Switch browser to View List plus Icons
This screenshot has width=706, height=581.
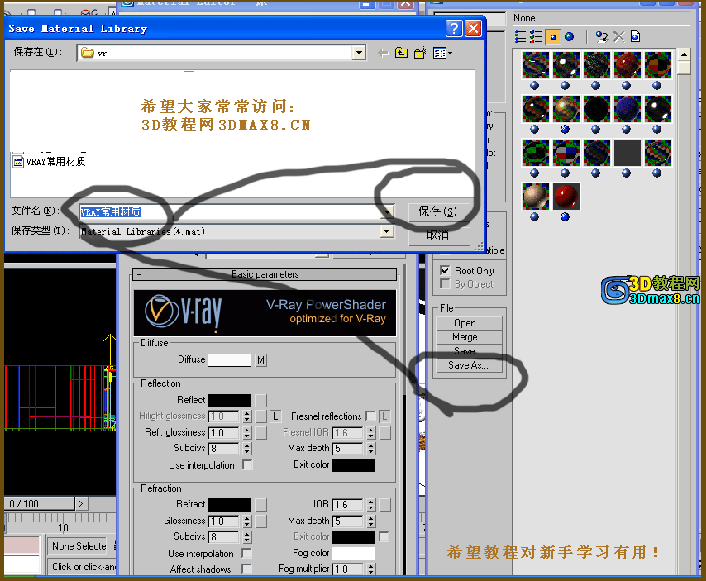point(536,37)
